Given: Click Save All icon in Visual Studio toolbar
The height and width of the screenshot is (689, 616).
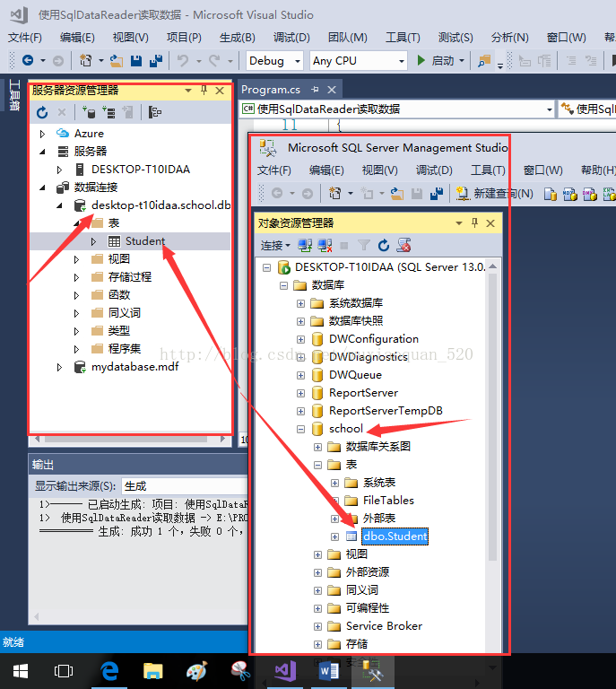Looking at the screenshot, I should click(156, 61).
